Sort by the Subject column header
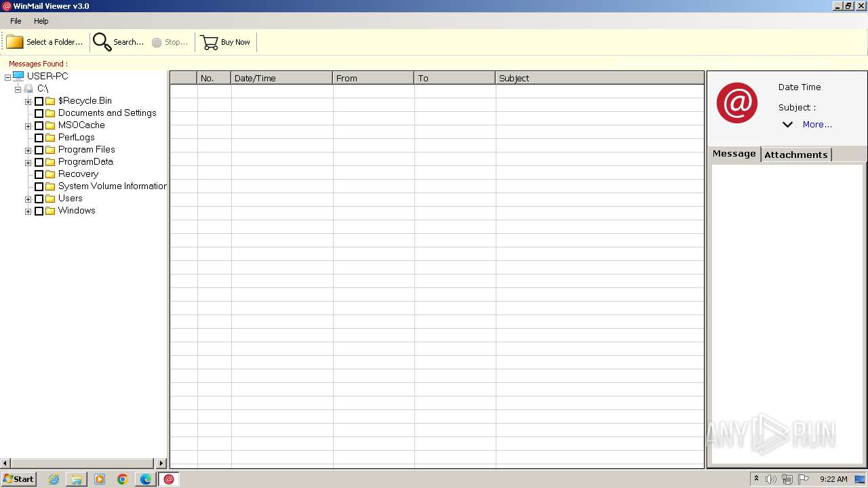868x488 pixels. click(x=599, y=78)
